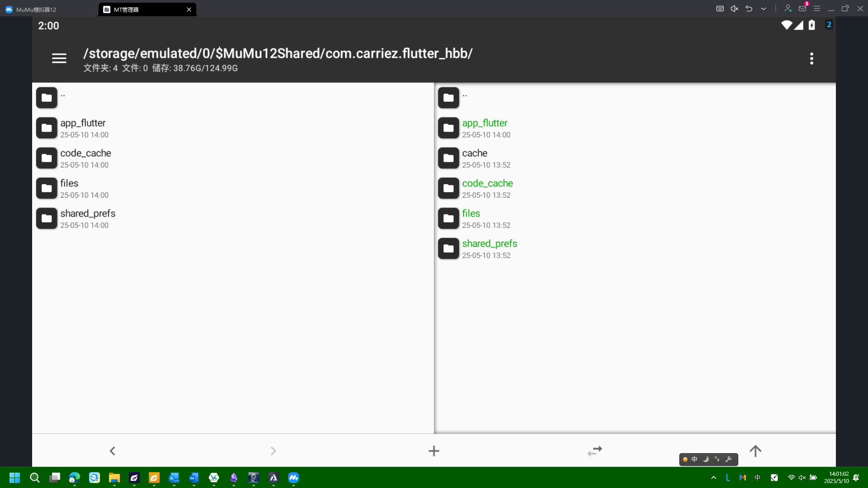
Task: Open emulator keyboard mapping icon
Action: pos(720,9)
